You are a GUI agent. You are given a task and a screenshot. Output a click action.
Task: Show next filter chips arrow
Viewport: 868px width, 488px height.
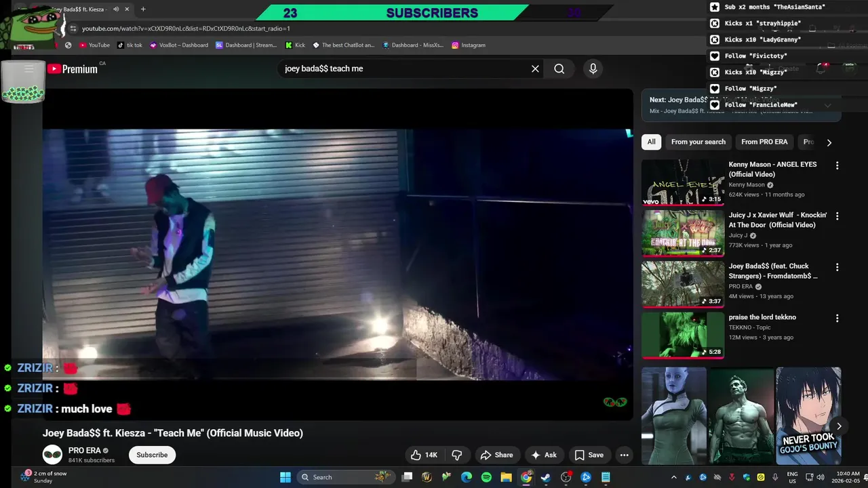tap(829, 142)
